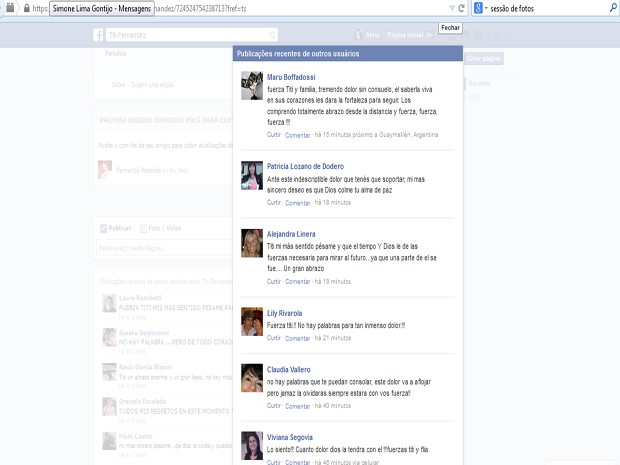Select the Foto / Vídeo composer tab
The height and width of the screenshot is (465, 620).
(x=165, y=227)
